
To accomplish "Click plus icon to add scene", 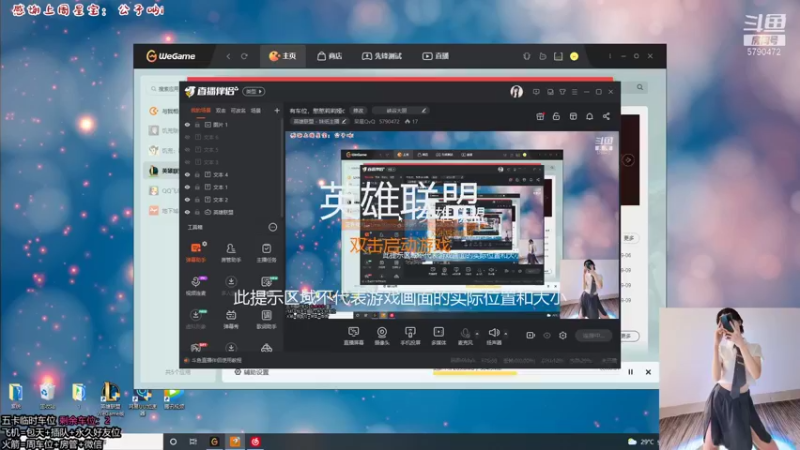I will [x=277, y=110].
